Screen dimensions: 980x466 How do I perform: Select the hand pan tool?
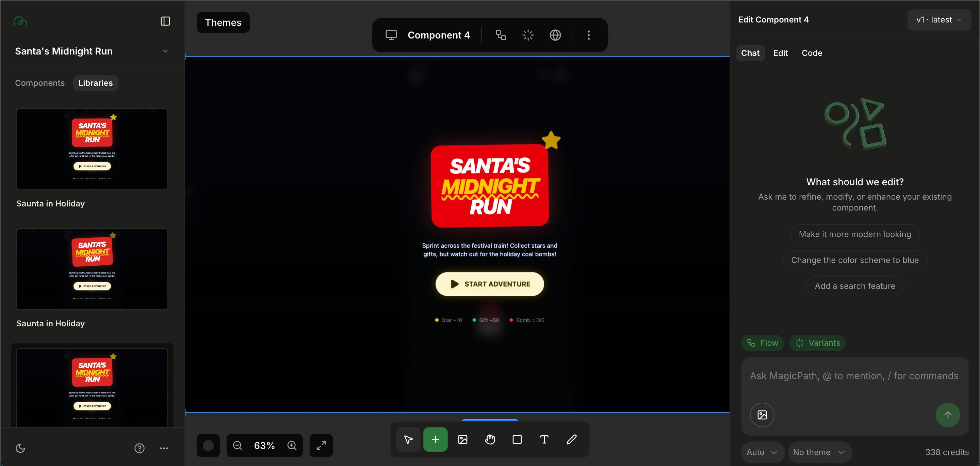[490, 439]
